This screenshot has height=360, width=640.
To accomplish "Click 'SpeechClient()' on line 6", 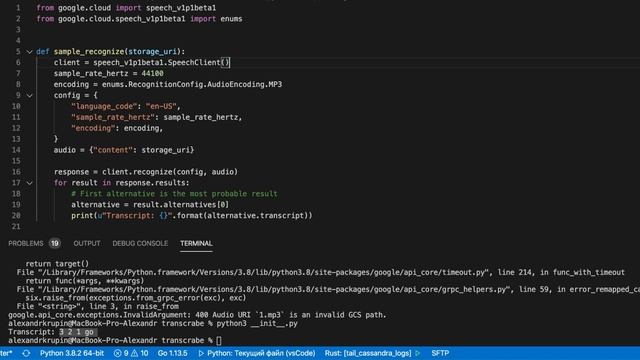I will coord(199,62).
